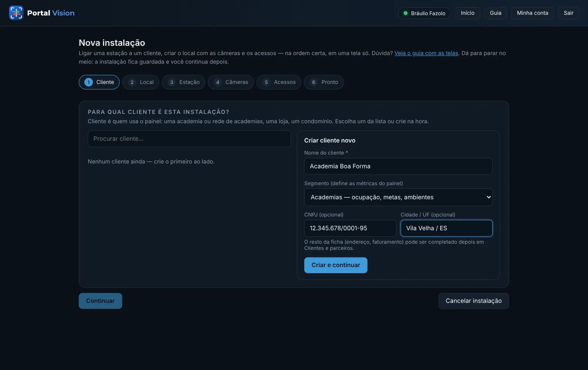Click the Criar e continuar button
This screenshot has height=370, width=588.
[336, 265]
